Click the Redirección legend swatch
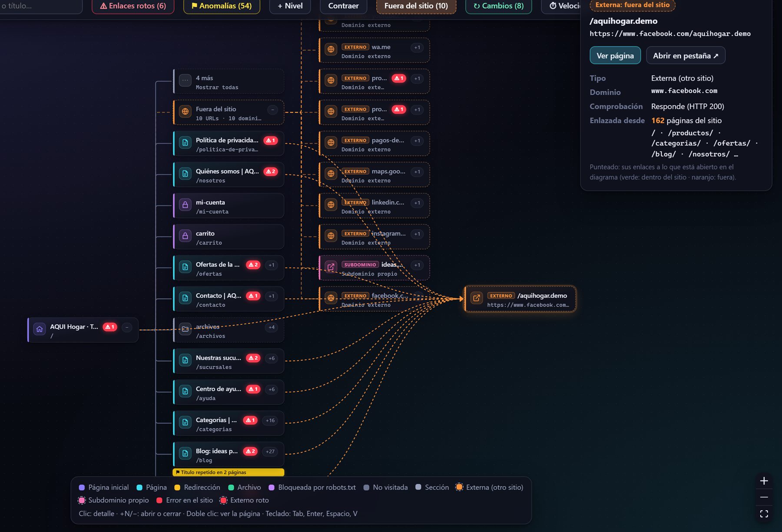782x532 pixels. [x=177, y=487]
